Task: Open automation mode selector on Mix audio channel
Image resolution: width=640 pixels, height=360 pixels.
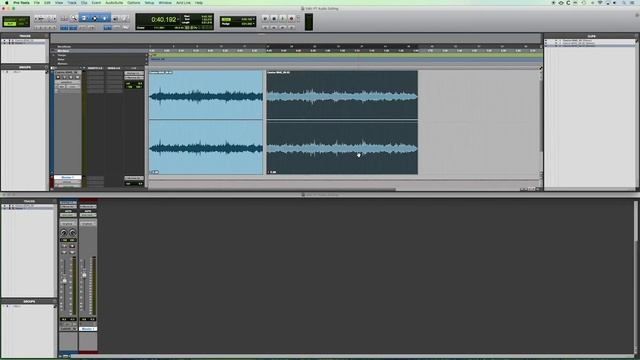Action: [68, 215]
